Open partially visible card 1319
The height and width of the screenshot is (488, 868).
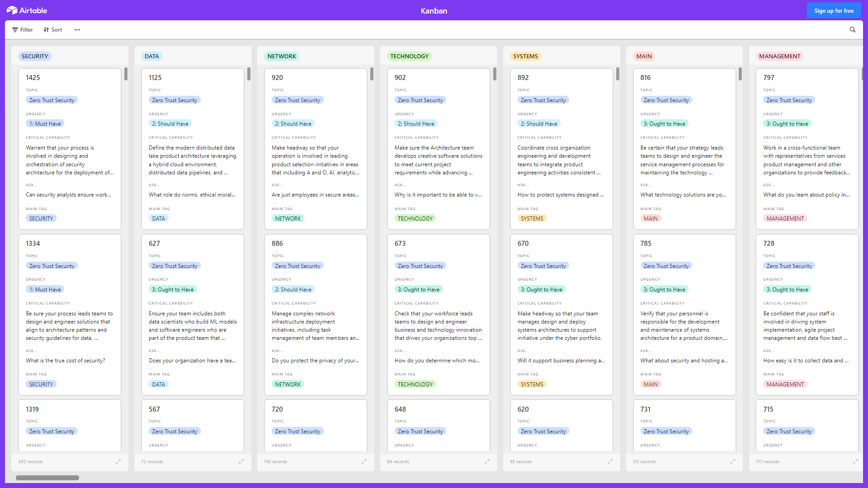click(x=70, y=425)
